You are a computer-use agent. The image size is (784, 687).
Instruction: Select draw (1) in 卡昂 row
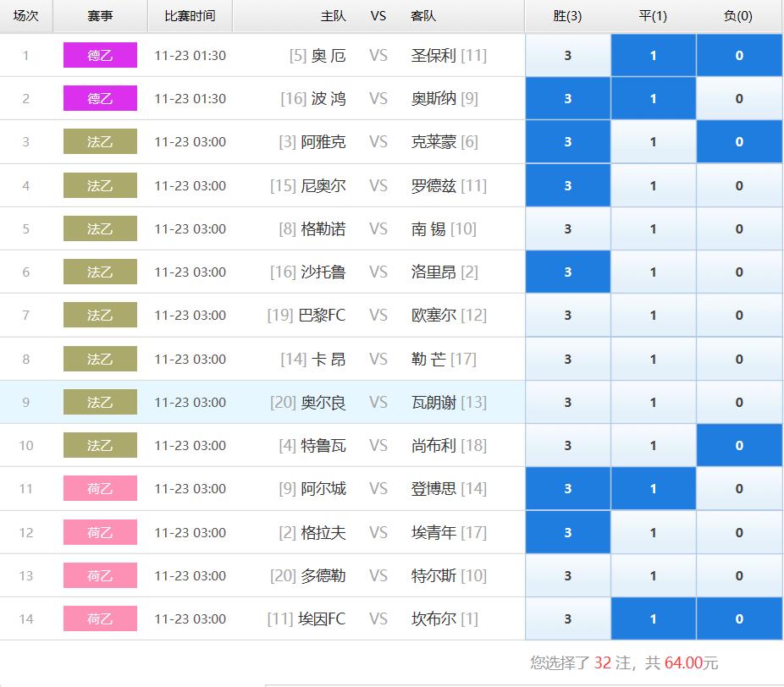click(x=654, y=360)
